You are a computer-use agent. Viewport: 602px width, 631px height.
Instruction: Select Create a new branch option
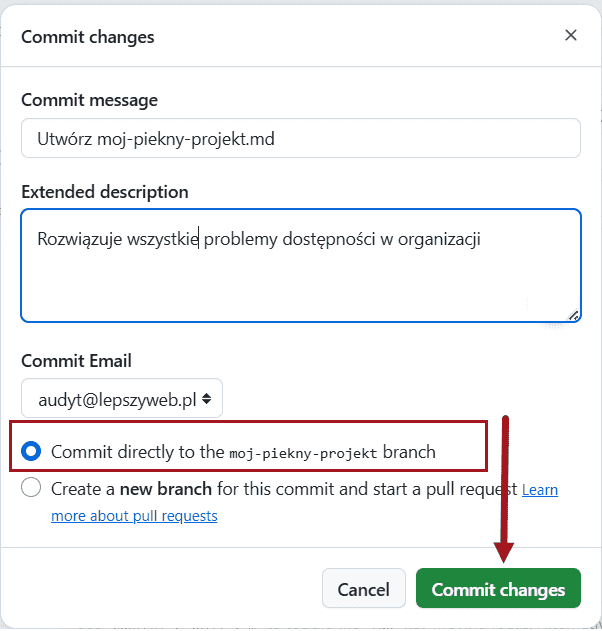click(x=31, y=489)
